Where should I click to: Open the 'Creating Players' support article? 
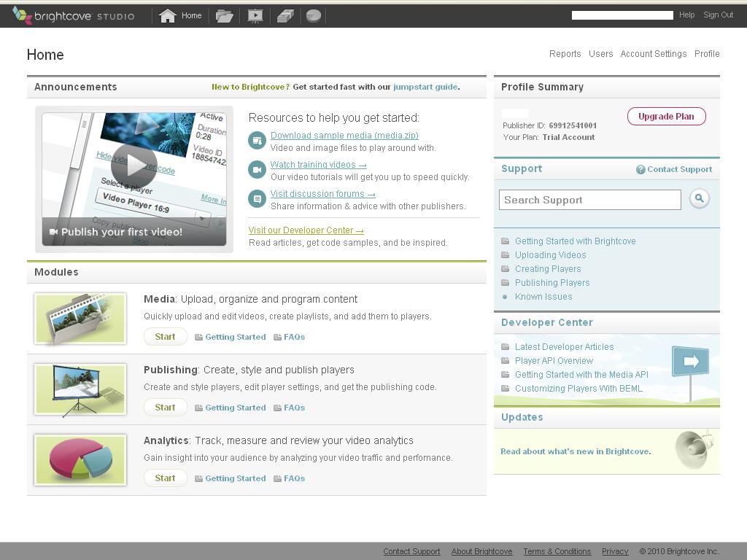[548, 268]
